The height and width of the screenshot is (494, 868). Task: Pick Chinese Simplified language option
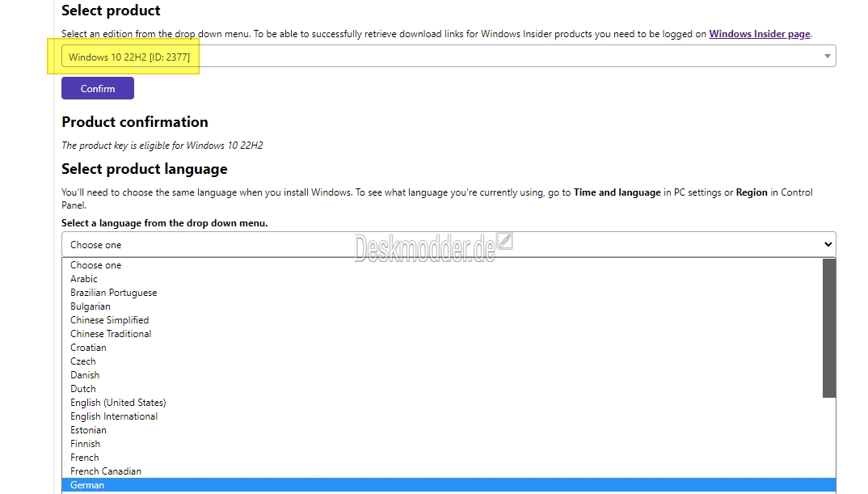[442, 320]
